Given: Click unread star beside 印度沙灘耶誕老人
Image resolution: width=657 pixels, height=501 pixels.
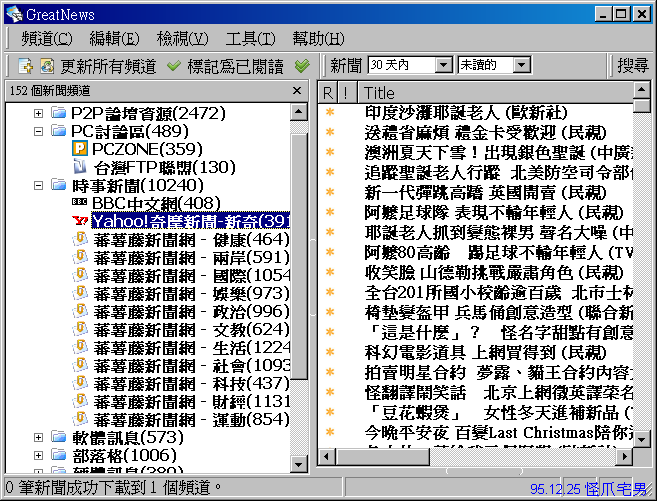Looking at the screenshot, I should point(330,112).
